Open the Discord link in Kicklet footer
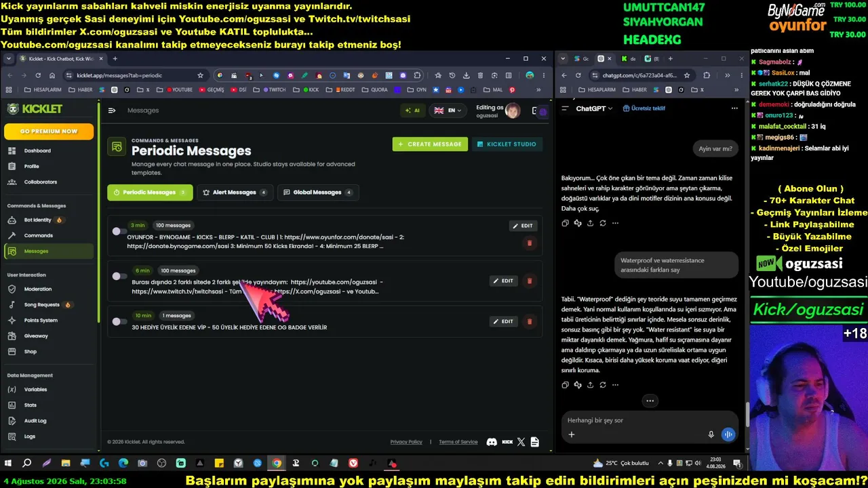The width and height of the screenshot is (868, 488). click(x=492, y=442)
